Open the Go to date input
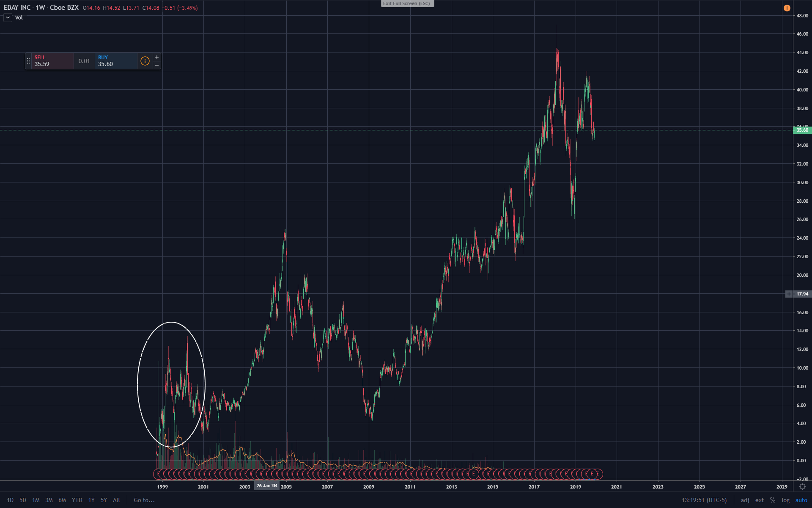 click(x=144, y=500)
